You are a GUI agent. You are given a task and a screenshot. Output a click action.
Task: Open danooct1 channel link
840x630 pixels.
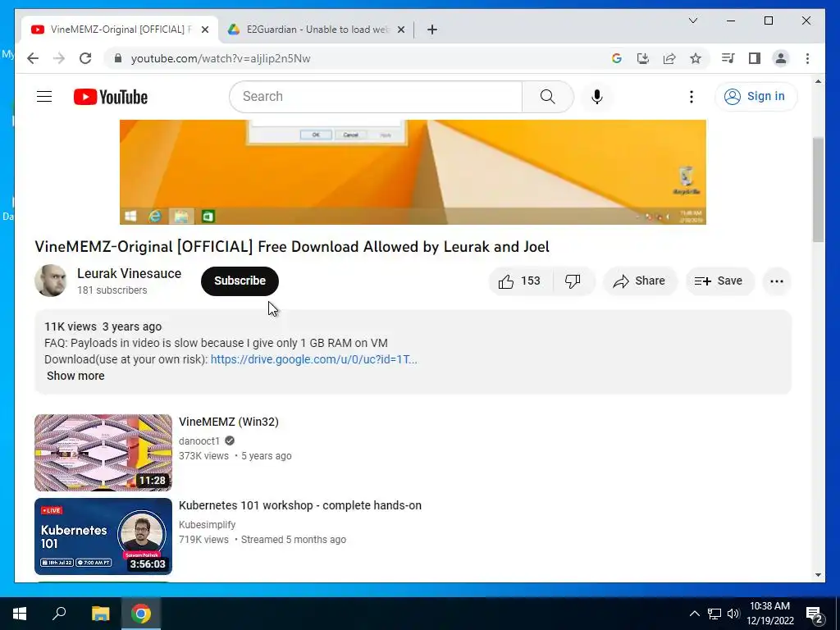click(199, 441)
